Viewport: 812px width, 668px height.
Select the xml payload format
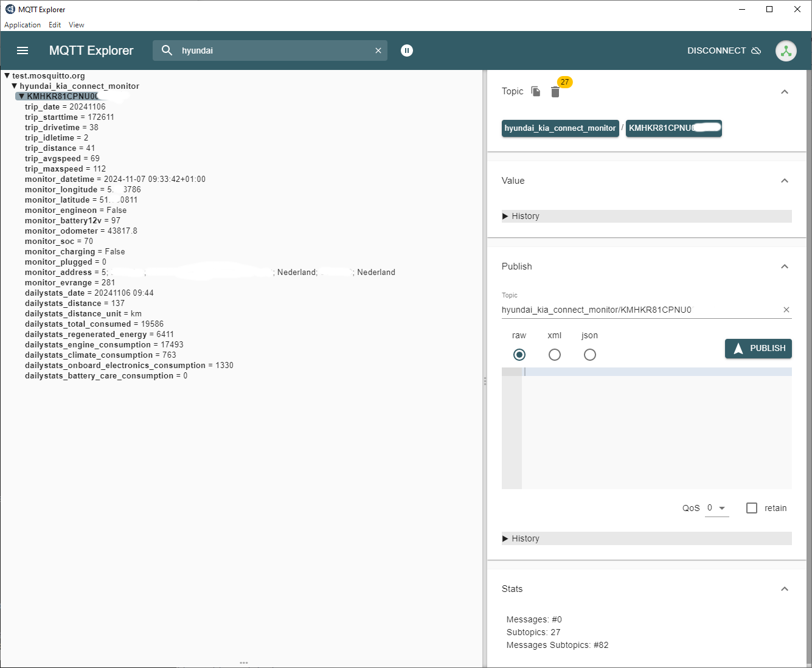[x=555, y=355]
